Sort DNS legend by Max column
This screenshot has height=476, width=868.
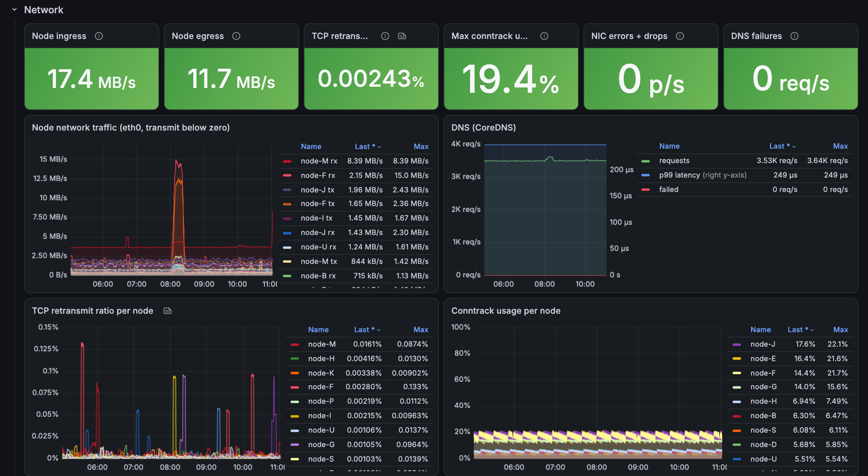click(x=840, y=146)
